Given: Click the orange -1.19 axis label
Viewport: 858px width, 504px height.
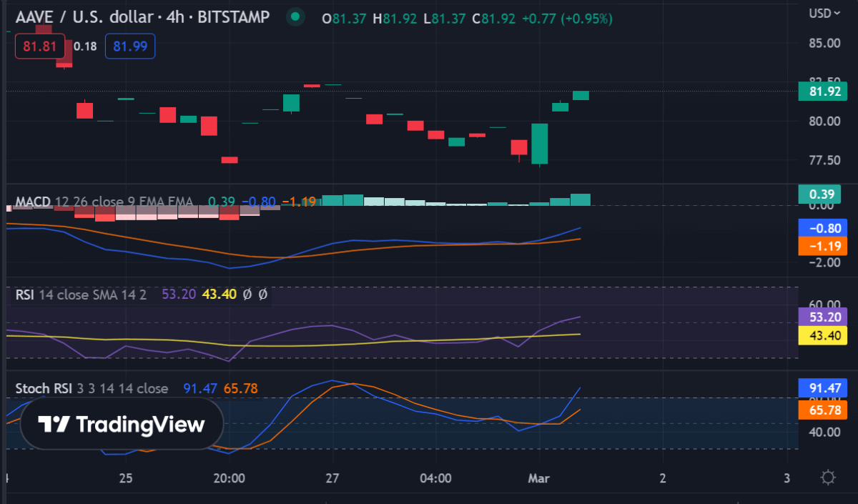Looking at the screenshot, I should (x=824, y=247).
